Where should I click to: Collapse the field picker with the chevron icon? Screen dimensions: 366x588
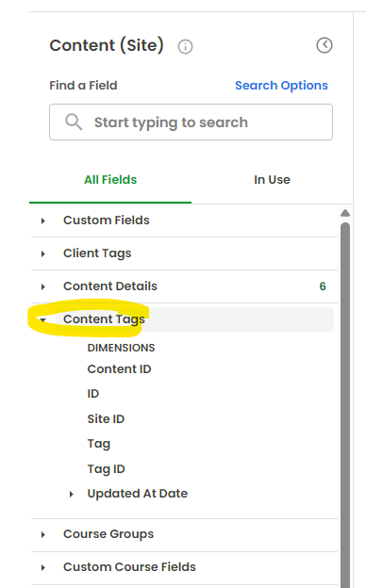click(324, 45)
